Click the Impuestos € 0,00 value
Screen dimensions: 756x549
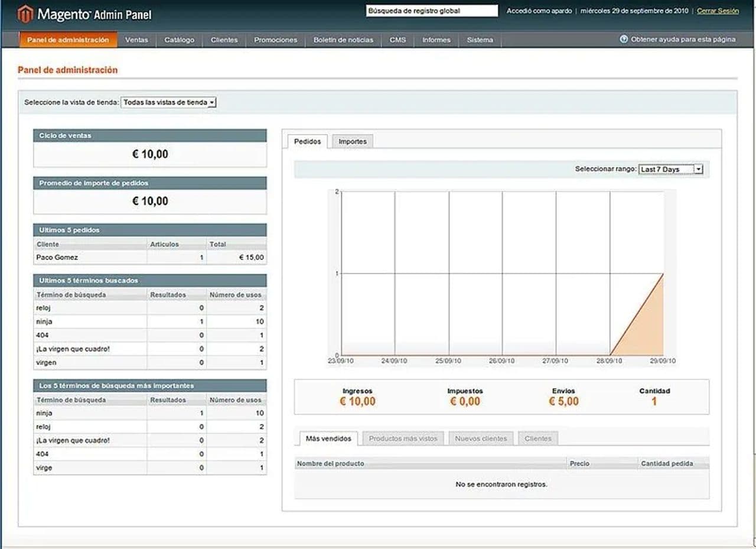pyautogui.click(x=465, y=401)
